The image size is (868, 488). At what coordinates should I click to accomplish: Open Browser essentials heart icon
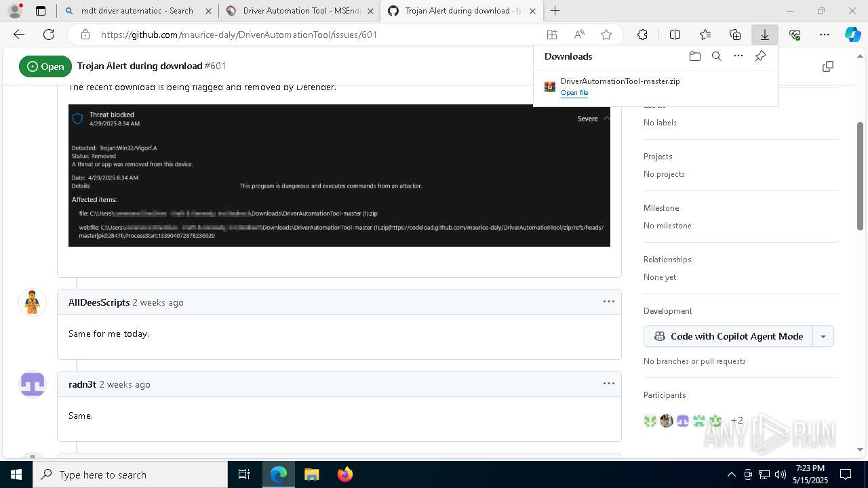tap(795, 35)
